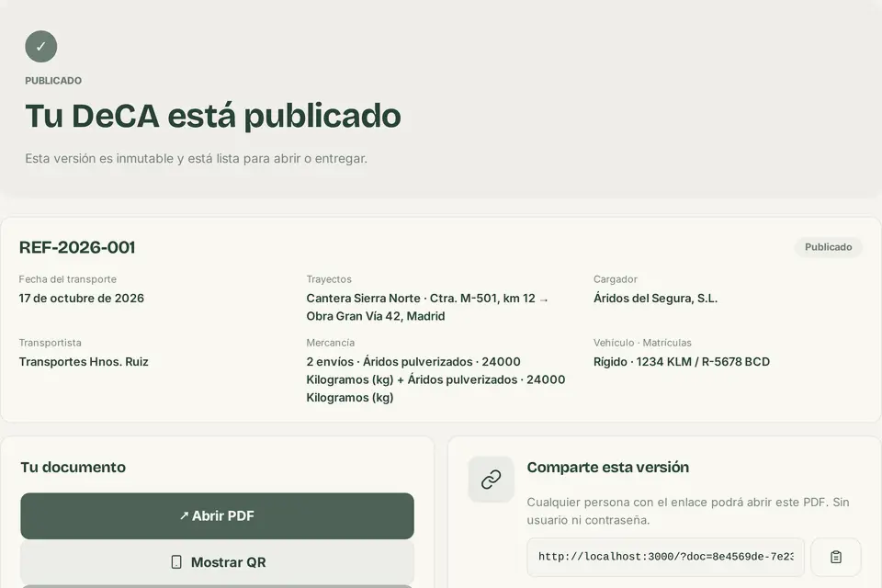Open the document via Abrir PDF button
This screenshot has width=882, height=588.
click(217, 516)
